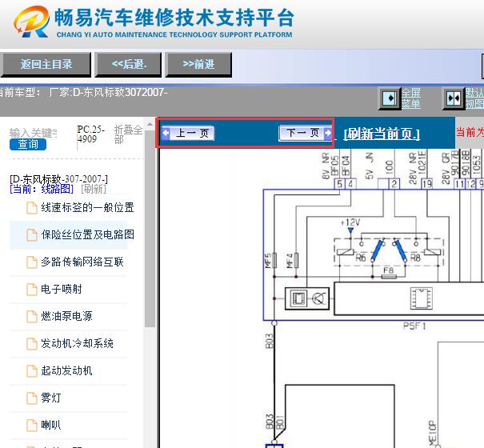
Task: Go to next page with 下一页
Action: [306, 133]
